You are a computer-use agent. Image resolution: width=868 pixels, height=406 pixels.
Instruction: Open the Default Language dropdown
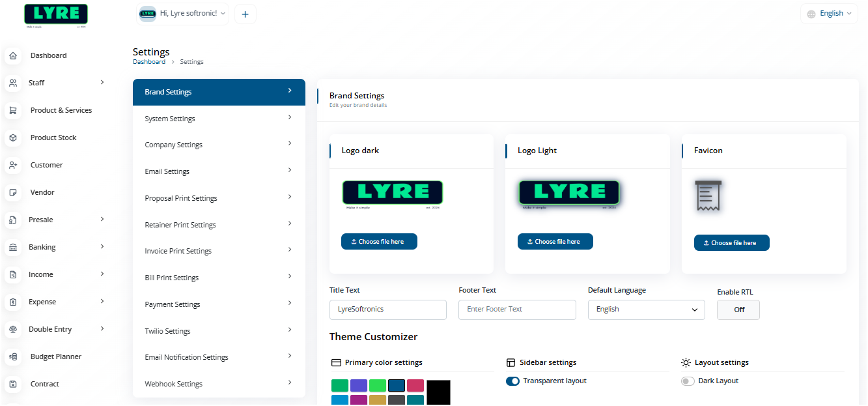(x=646, y=310)
